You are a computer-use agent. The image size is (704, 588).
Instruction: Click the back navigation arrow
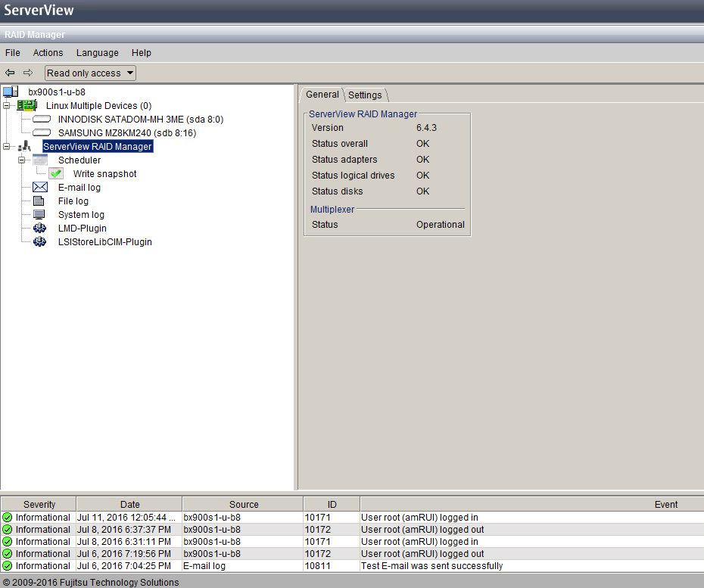(x=10, y=73)
